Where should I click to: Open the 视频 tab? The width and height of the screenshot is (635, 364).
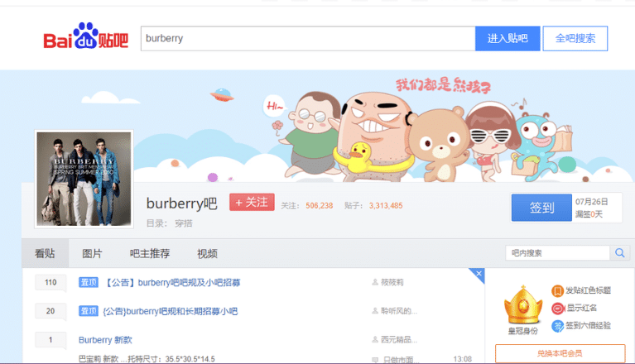pos(207,254)
